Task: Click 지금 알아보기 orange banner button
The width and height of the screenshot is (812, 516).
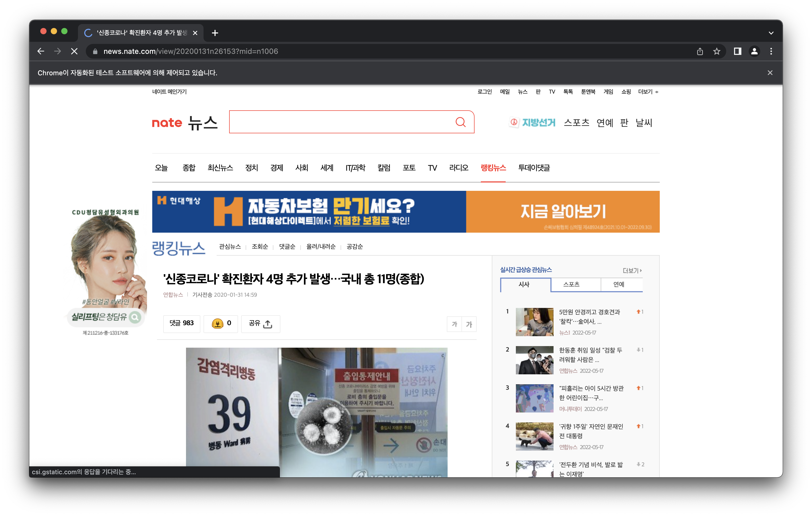Action: (563, 212)
